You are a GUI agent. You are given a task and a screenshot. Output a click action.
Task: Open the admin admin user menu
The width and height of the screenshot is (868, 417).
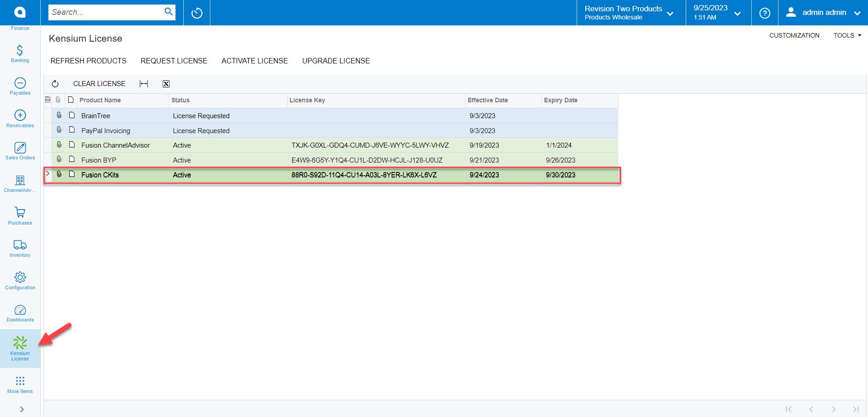[x=823, y=13]
